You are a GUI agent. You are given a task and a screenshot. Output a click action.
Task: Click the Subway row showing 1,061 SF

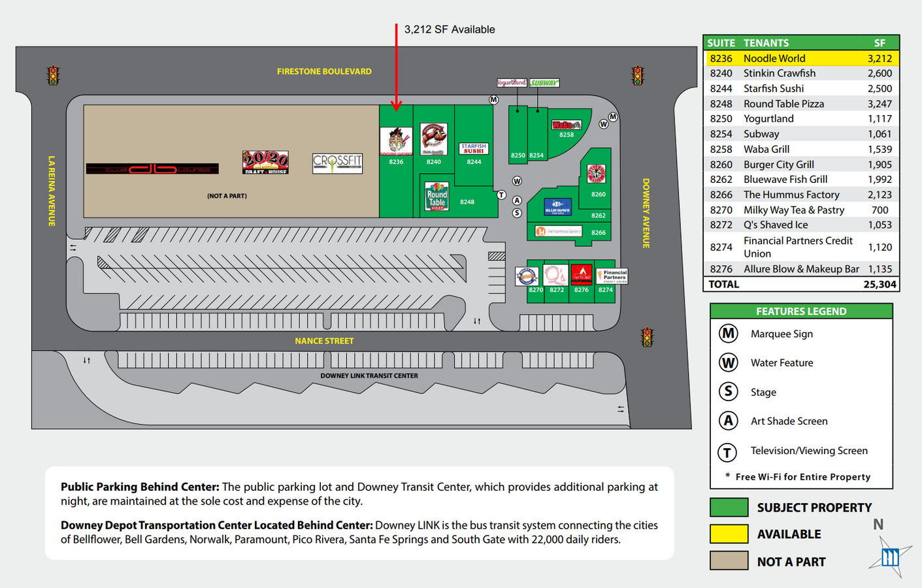point(801,134)
